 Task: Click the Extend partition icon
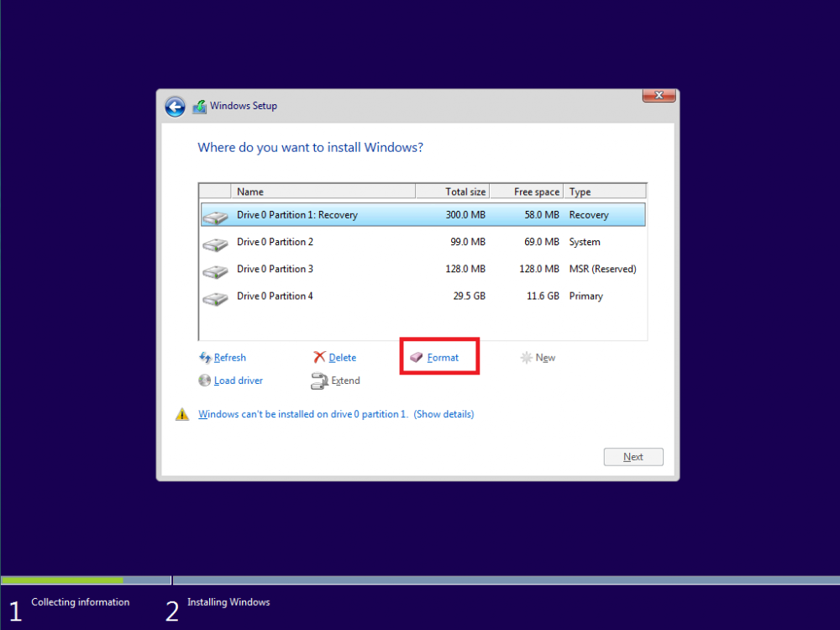pyautogui.click(x=319, y=381)
